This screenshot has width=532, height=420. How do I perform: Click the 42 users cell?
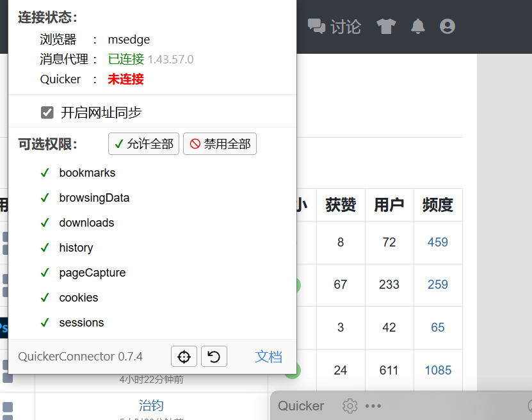point(389,327)
